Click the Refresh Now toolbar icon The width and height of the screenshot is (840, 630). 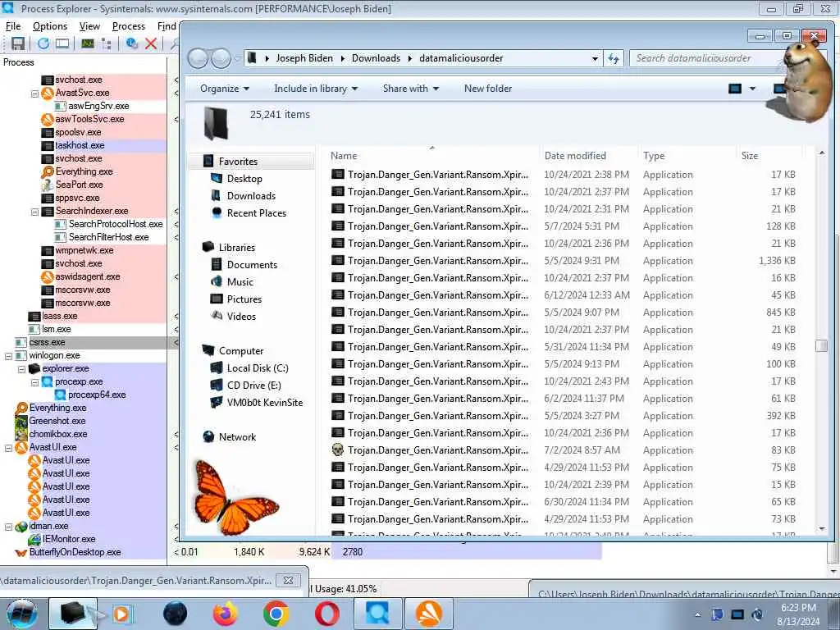43,43
